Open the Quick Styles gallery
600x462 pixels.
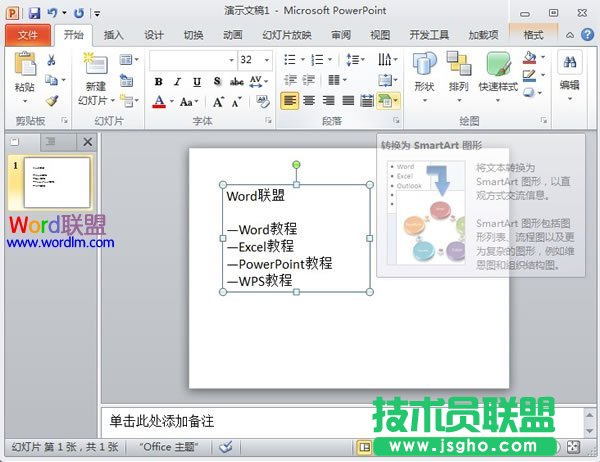498,64
